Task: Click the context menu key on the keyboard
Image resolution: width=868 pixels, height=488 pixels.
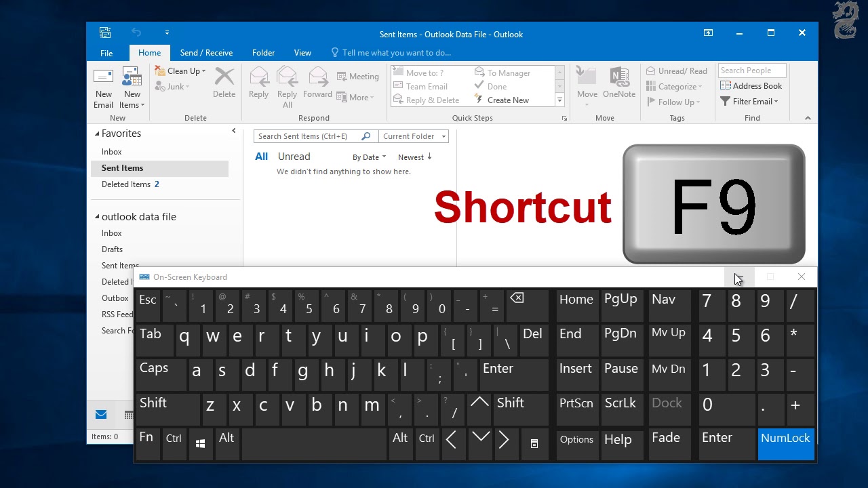Action: click(x=534, y=443)
